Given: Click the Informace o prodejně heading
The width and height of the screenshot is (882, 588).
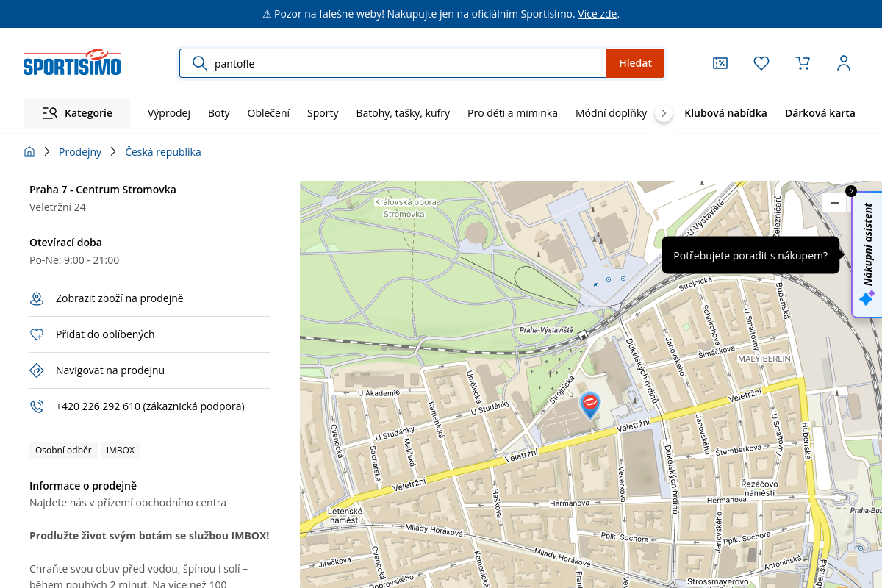Looking at the screenshot, I should coord(83,486).
